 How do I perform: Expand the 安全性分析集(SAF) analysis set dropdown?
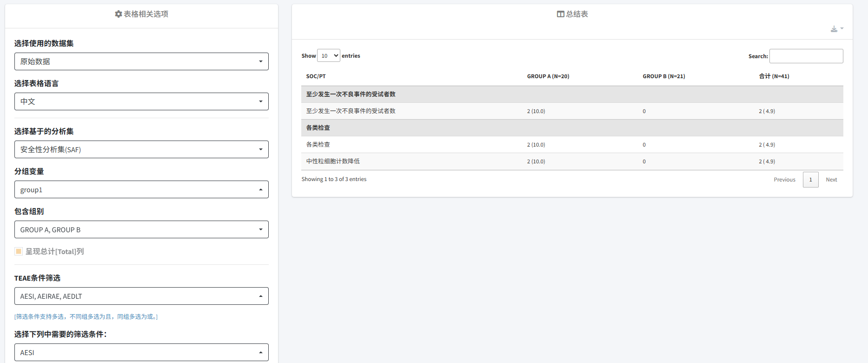click(x=141, y=149)
